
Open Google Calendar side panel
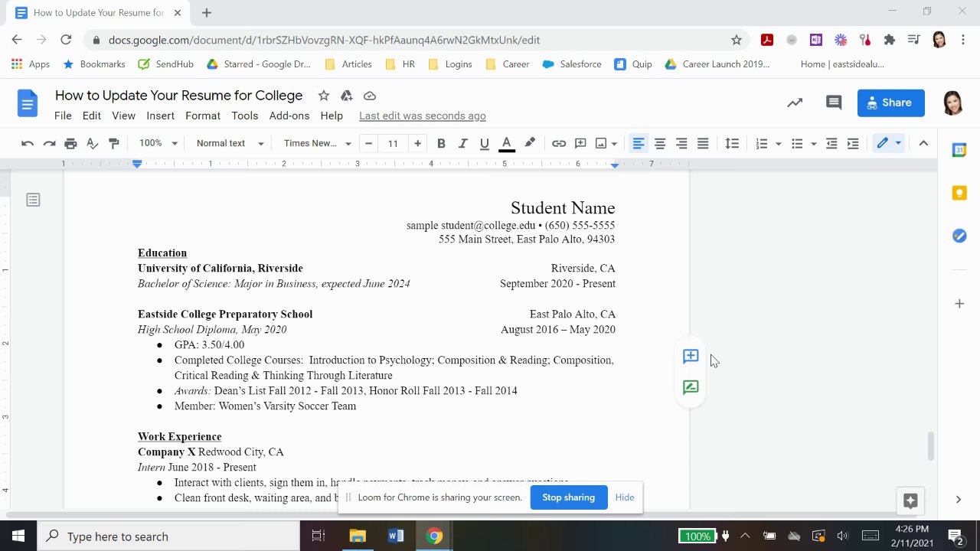[x=959, y=150]
